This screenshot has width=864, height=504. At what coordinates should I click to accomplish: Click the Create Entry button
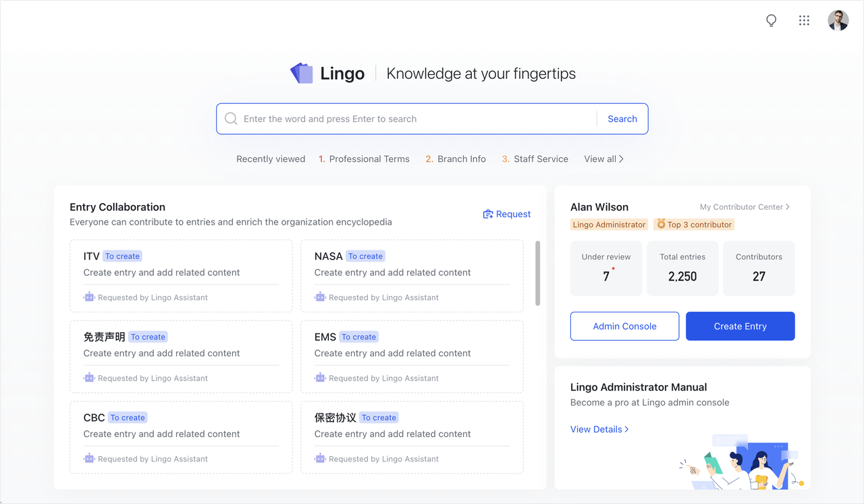tap(740, 326)
